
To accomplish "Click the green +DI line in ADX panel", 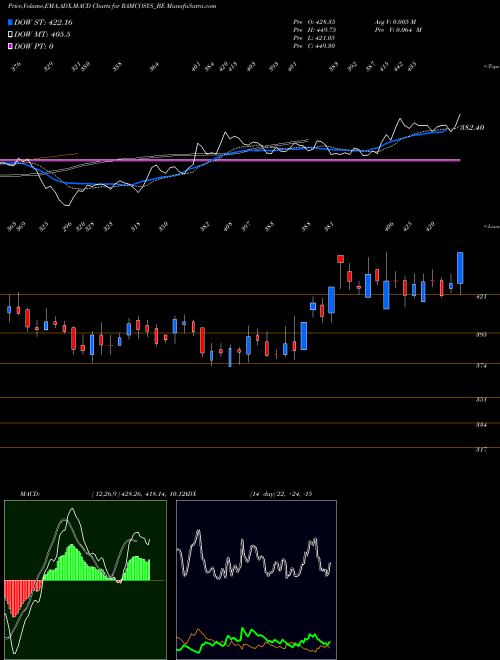I will [253, 640].
